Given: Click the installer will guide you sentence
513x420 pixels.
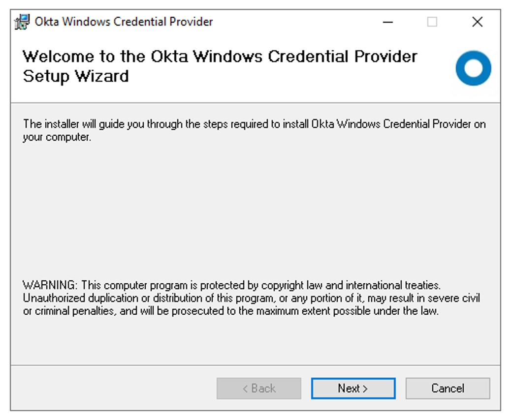Looking at the screenshot, I should (x=254, y=124).
